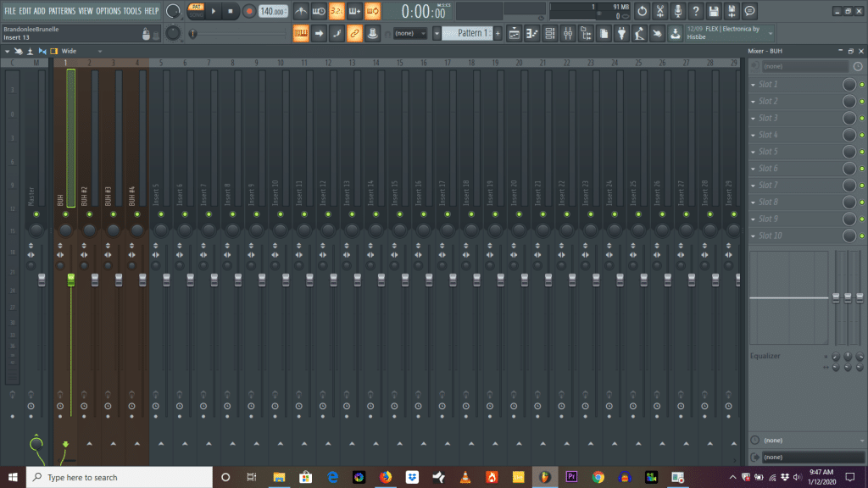Image resolution: width=868 pixels, height=488 pixels.
Task: Open Google Chrome from the taskbar
Action: (598, 477)
